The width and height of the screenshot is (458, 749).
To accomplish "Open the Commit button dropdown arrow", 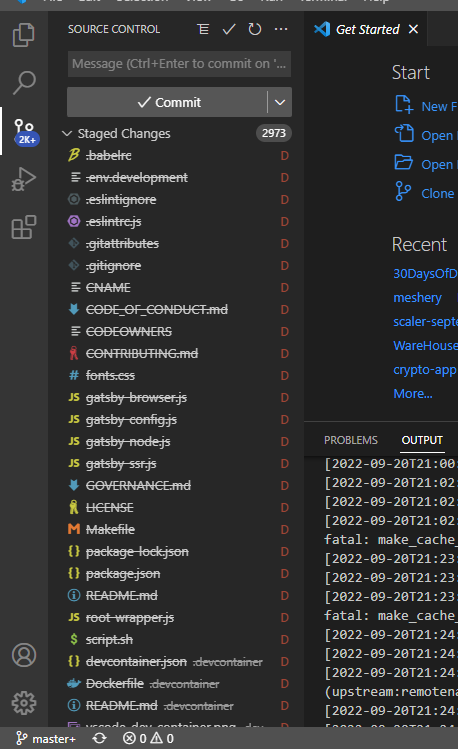I will (x=280, y=102).
